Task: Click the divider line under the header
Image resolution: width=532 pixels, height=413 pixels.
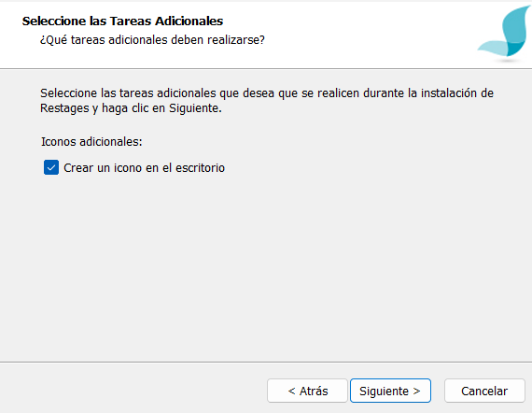Action: (x=266, y=68)
